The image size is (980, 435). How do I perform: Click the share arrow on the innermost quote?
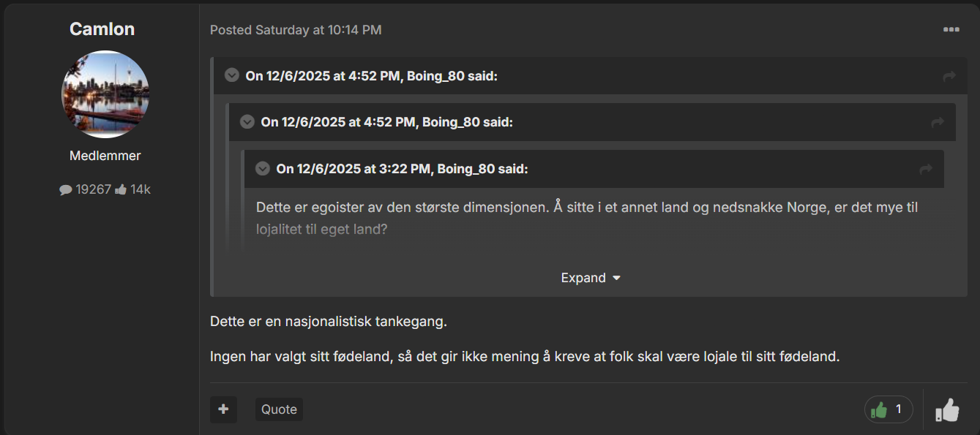(x=926, y=170)
